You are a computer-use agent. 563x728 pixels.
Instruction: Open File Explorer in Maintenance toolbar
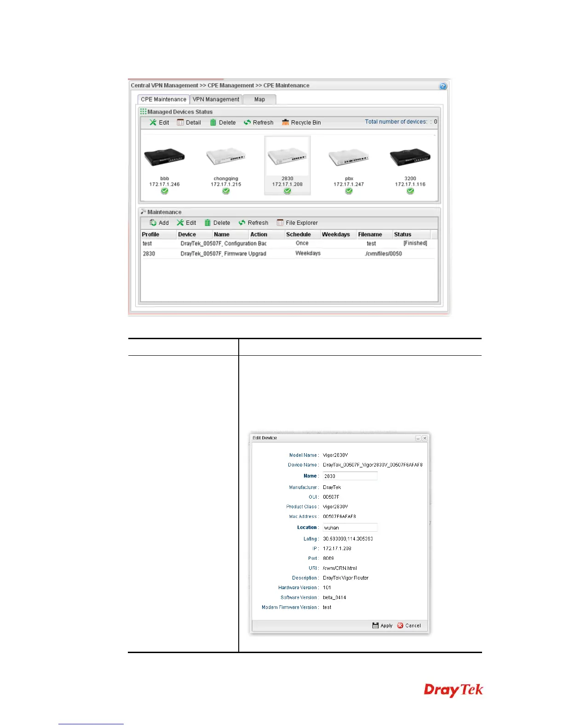[x=297, y=223]
